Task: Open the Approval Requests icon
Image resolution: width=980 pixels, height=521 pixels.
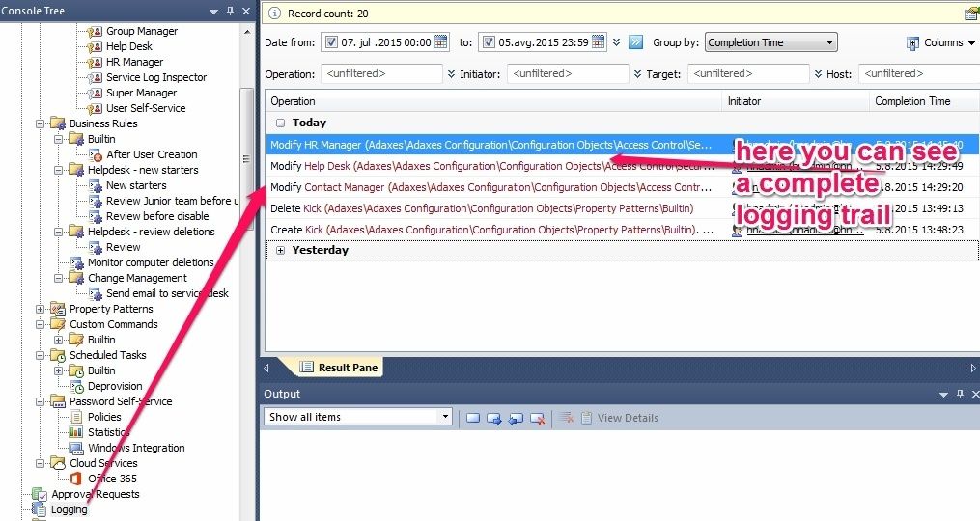Action: pos(40,494)
